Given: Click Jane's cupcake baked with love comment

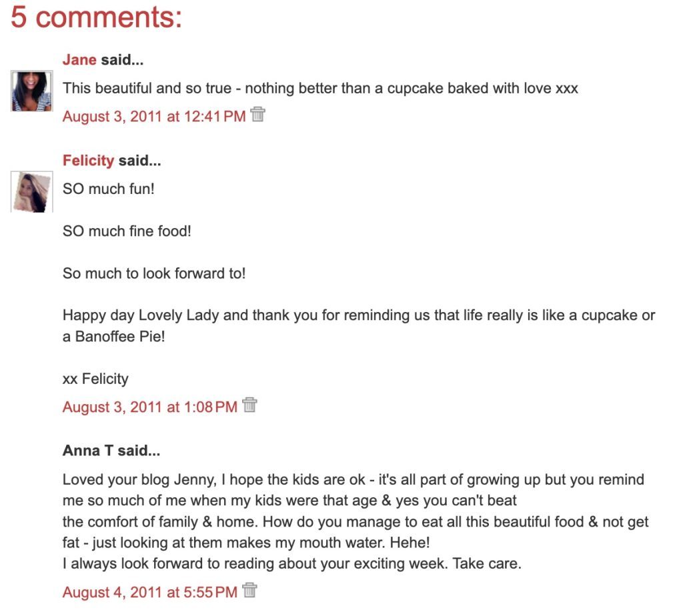Looking at the screenshot, I should pyautogui.click(x=320, y=88).
